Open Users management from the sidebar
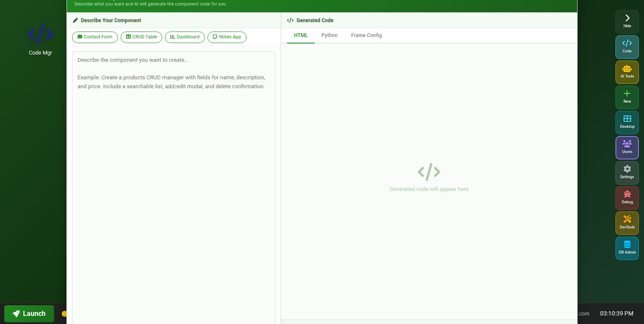The image size is (644, 324). coord(627,148)
